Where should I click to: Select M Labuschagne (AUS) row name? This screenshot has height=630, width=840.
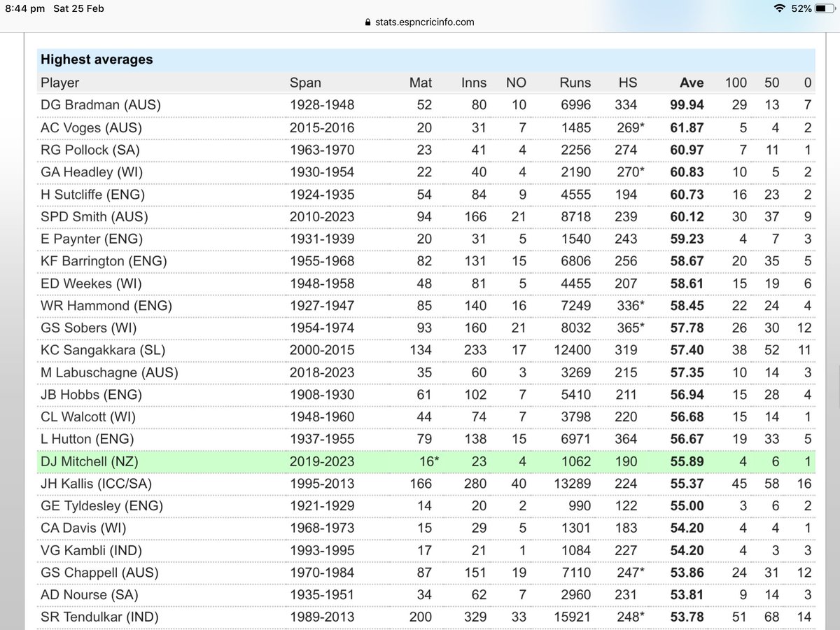(109, 372)
